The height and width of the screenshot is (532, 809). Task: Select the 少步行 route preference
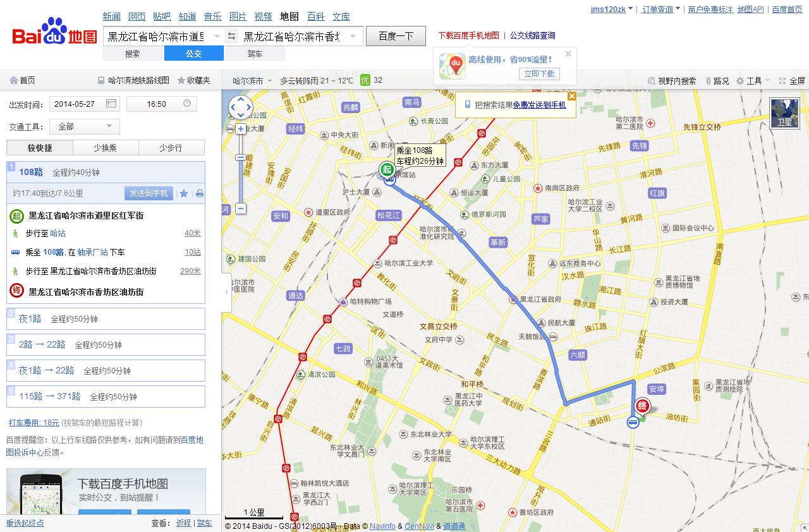pyautogui.click(x=171, y=148)
